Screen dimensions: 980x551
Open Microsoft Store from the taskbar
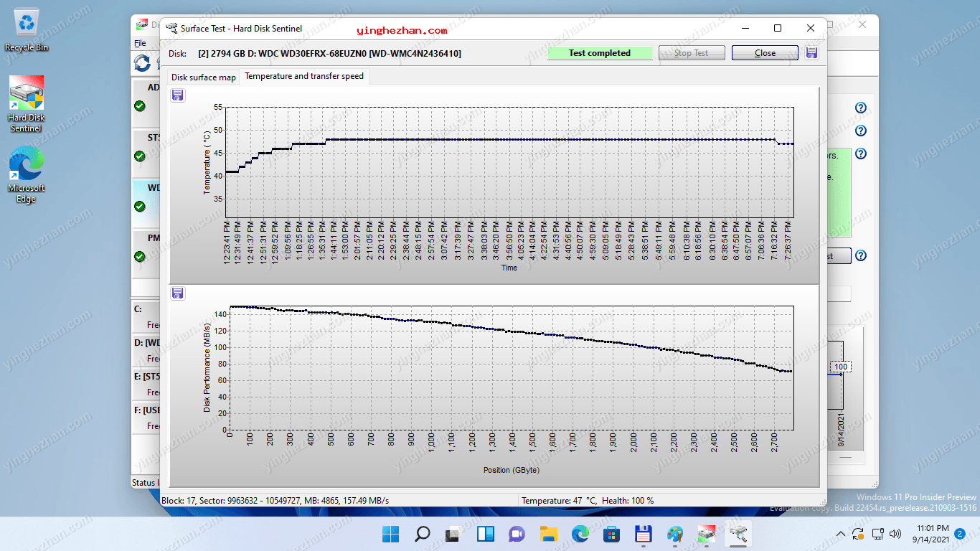(x=611, y=534)
